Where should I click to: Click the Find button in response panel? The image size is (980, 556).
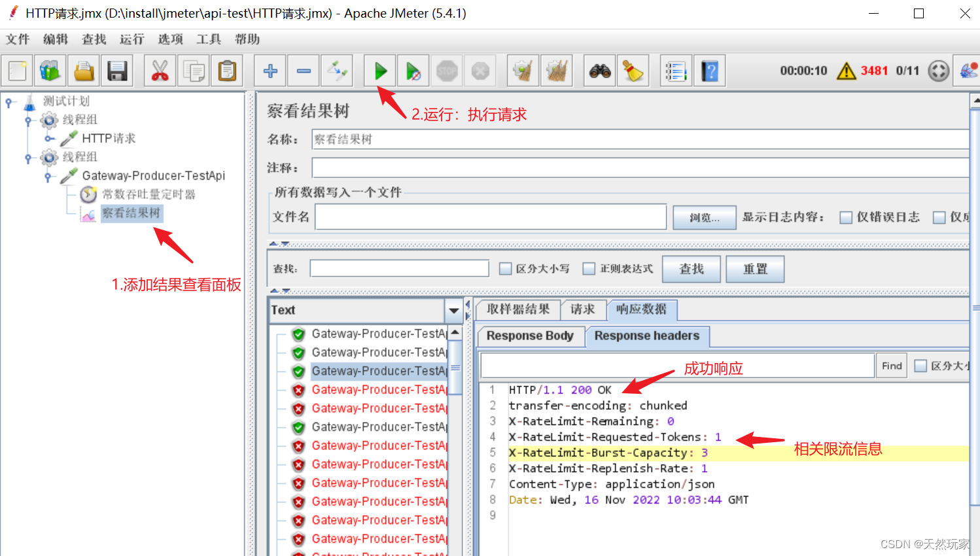[892, 366]
